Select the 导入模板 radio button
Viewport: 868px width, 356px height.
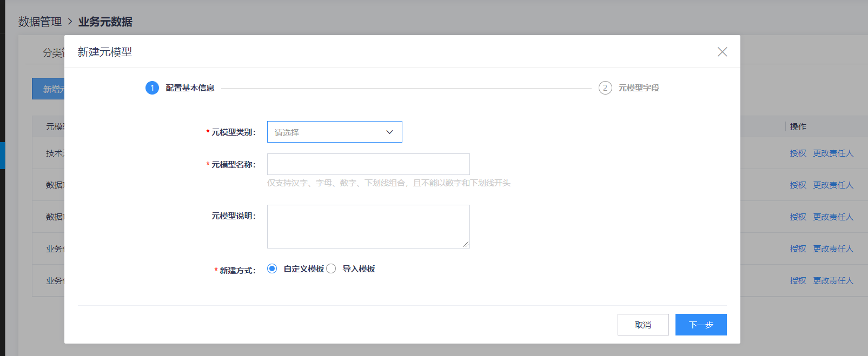pyautogui.click(x=331, y=268)
